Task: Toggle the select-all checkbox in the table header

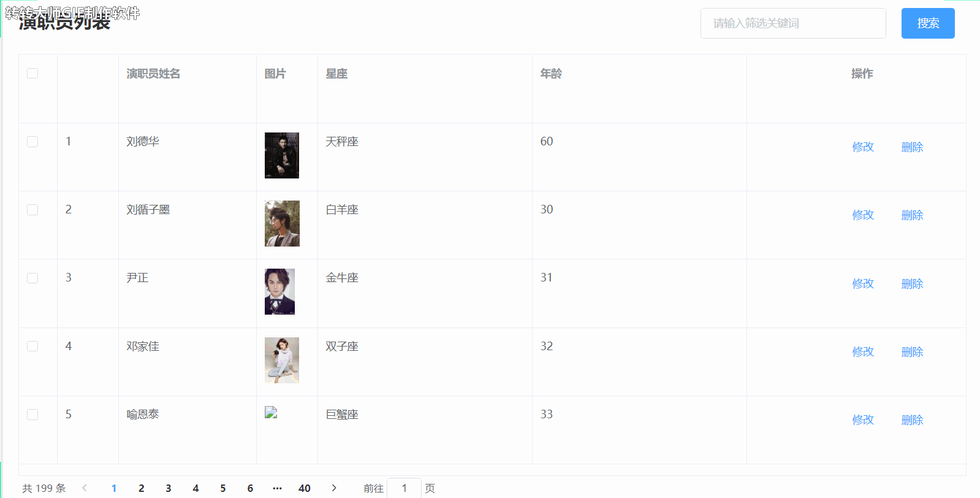Action: pyautogui.click(x=32, y=73)
